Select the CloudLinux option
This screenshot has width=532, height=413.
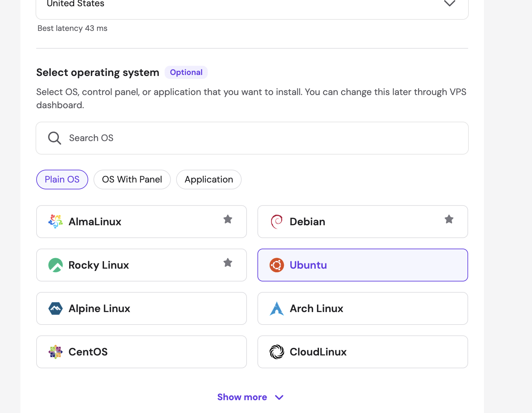[363, 352]
